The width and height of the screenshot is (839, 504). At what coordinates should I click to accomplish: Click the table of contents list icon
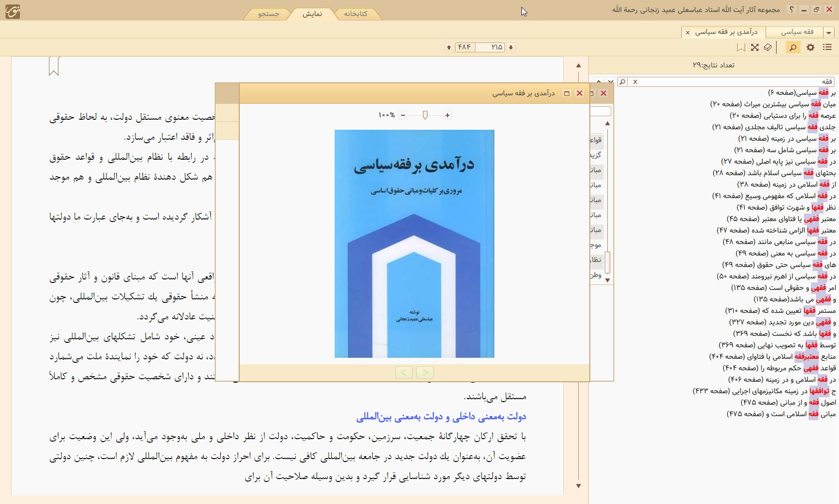point(828,47)
